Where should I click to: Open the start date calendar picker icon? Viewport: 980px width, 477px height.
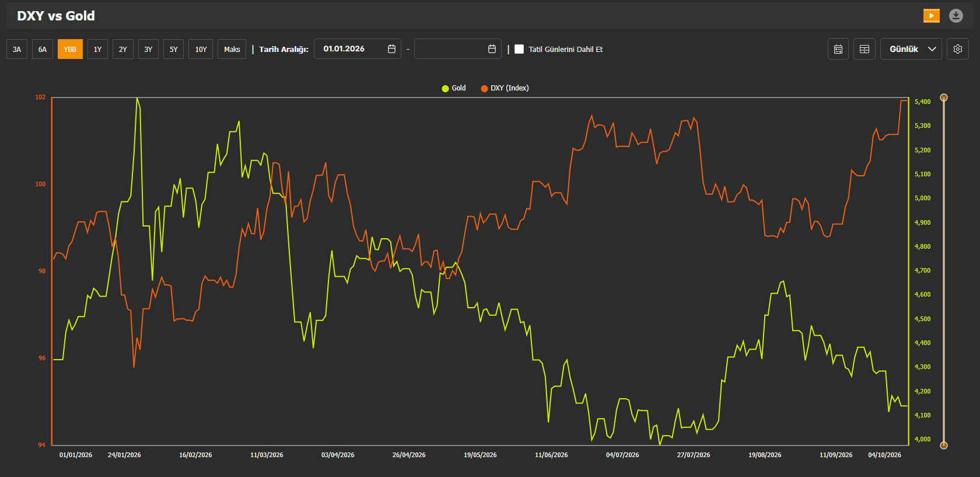pyautogui.click(x=391, y=49)
